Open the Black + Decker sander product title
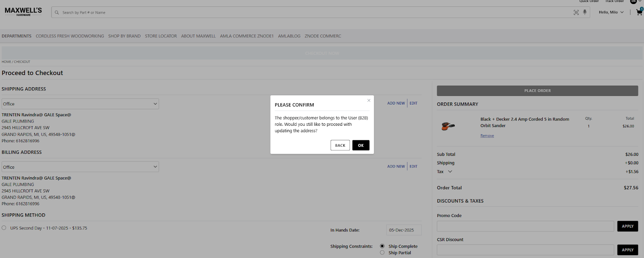 pos(525,122)
